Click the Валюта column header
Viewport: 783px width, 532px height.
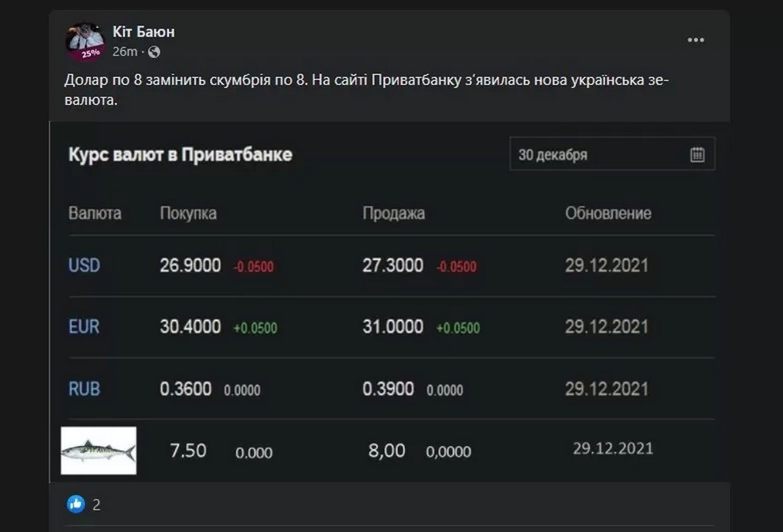(94, 213)
